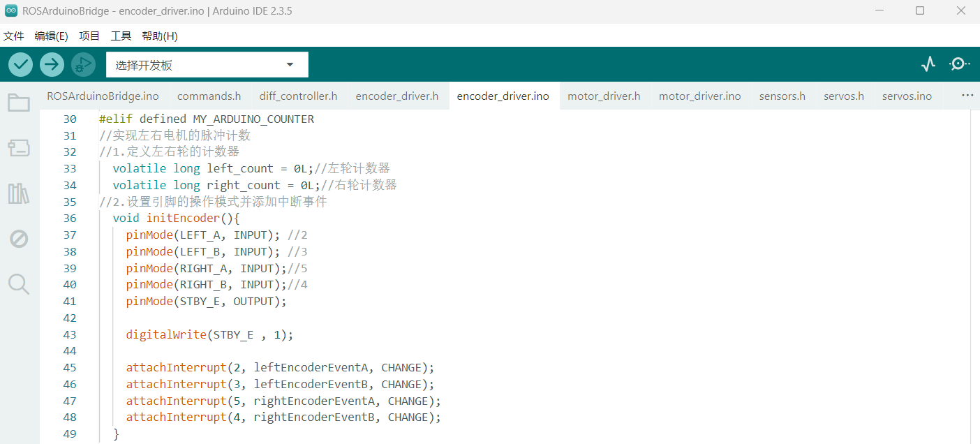Viewport: 980px width, 444px height.
Task: Switch to the ROSArduinoBridge.ino tab
Action: tap(103, 96)
